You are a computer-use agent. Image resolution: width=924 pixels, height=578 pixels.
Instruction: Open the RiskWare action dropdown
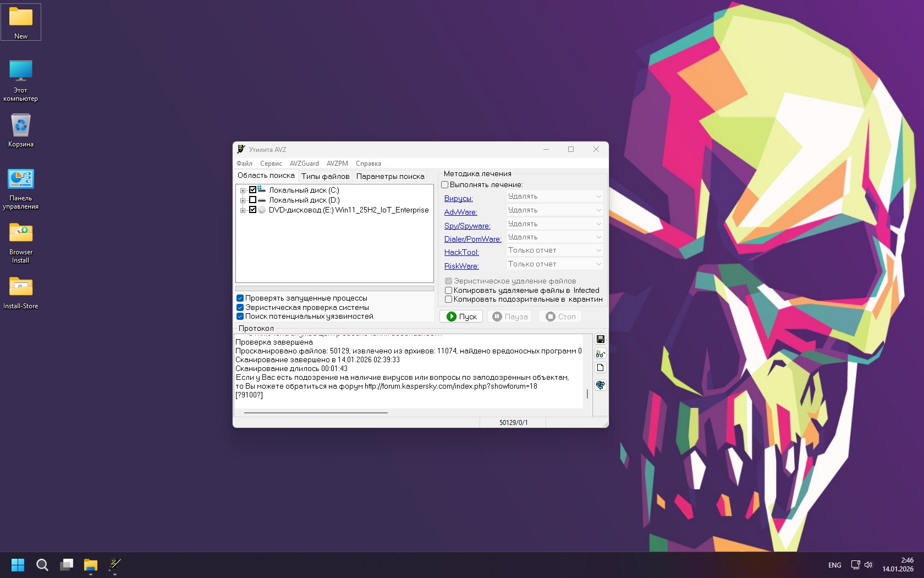point(554,264)
